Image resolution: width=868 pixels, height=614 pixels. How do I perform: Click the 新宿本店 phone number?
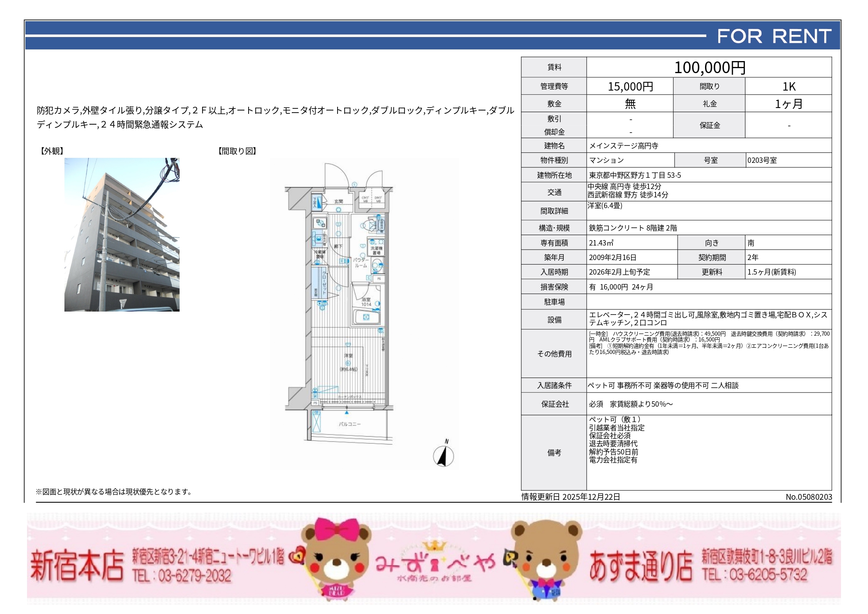click(182, 576)
